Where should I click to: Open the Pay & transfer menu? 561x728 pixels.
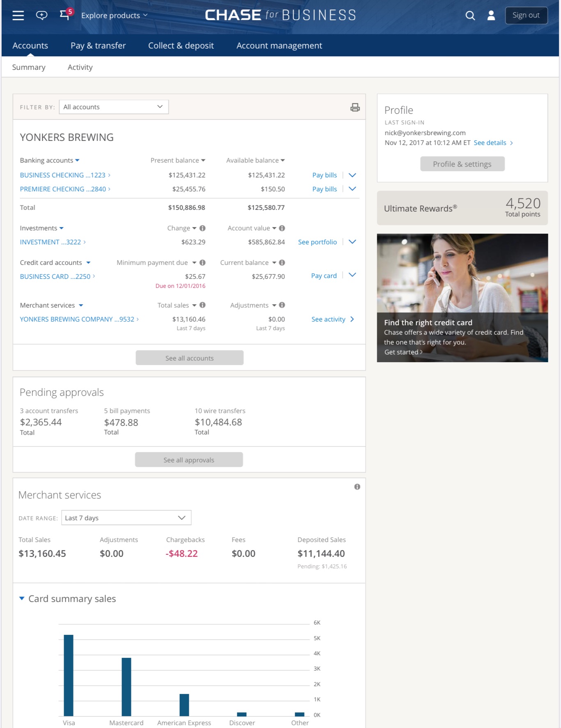(98, 46)
